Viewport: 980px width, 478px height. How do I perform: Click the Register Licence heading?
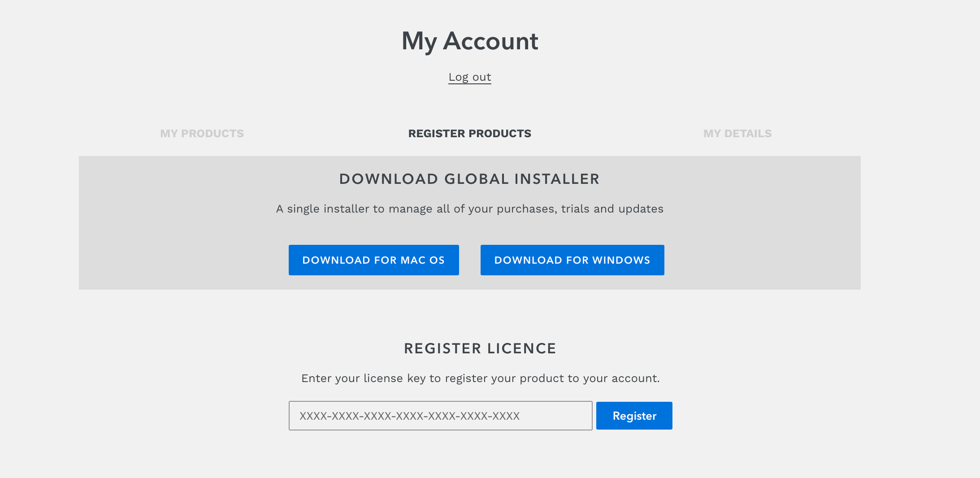click(x=480, y=348)
